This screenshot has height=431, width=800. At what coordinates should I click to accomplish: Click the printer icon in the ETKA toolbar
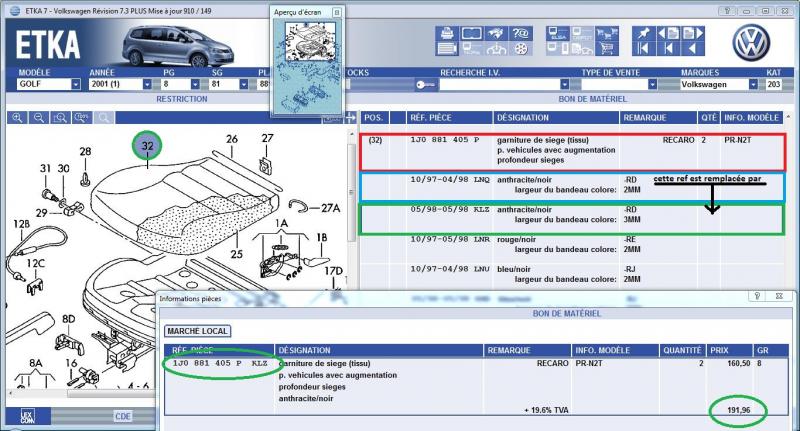446,34
